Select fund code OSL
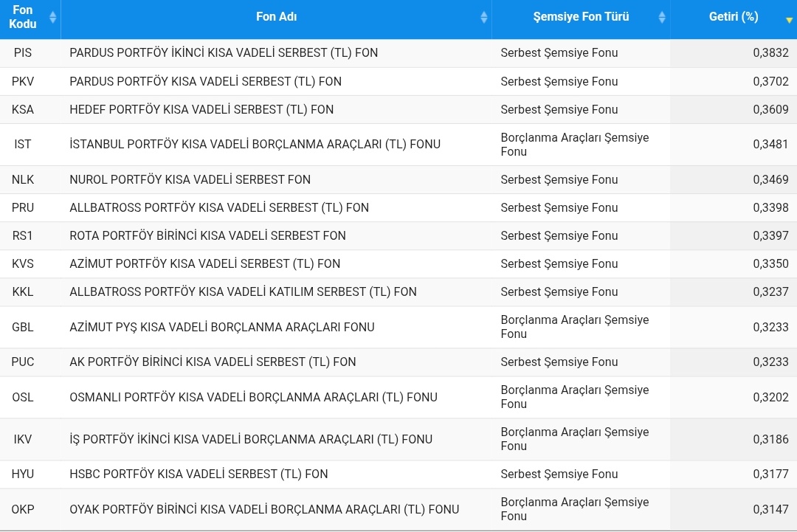Image resolution: width=797 pixels, height=532 pixels. pyautogui.click(x=23, y=397)
